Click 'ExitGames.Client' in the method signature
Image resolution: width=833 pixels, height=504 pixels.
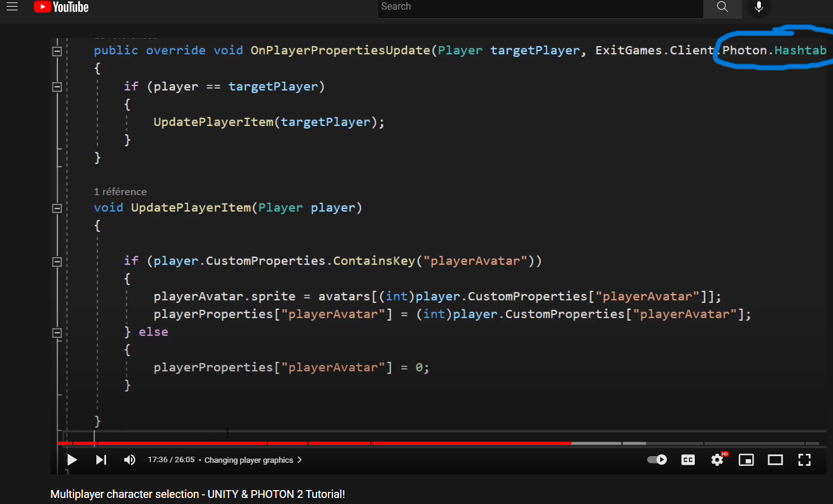(x=654, y=50)
